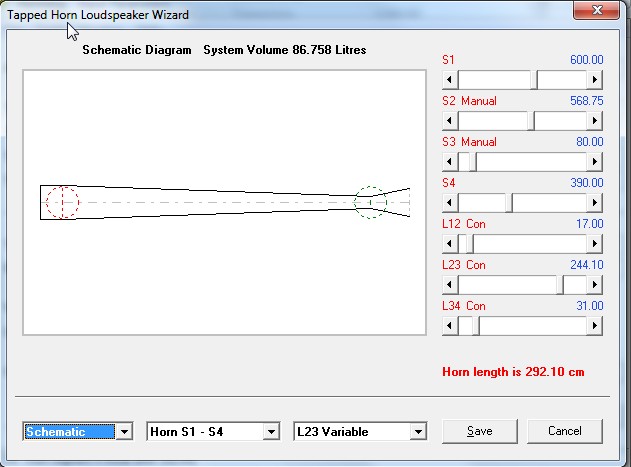
Task: Click the Schematic Diagram heading
Action: [137, 50]
